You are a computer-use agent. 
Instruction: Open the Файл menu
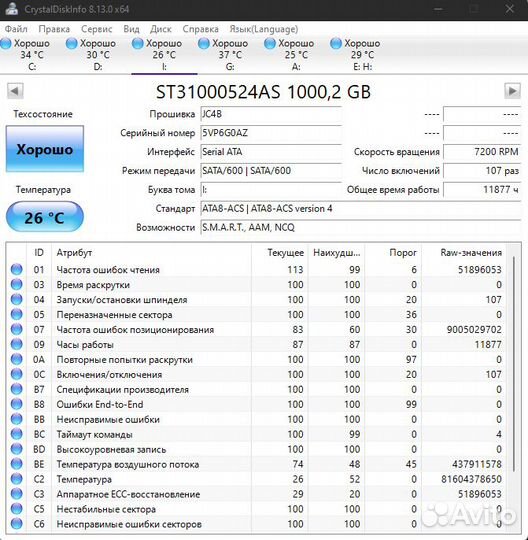click(x=16, y=29)
